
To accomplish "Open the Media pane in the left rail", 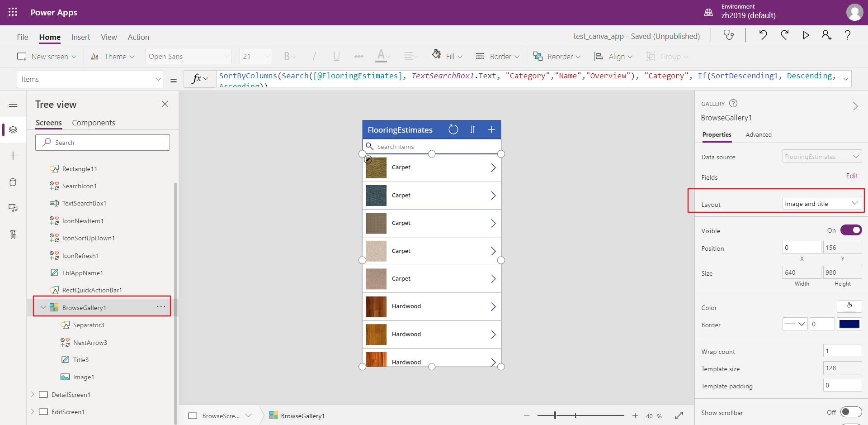I will point(13,208).
